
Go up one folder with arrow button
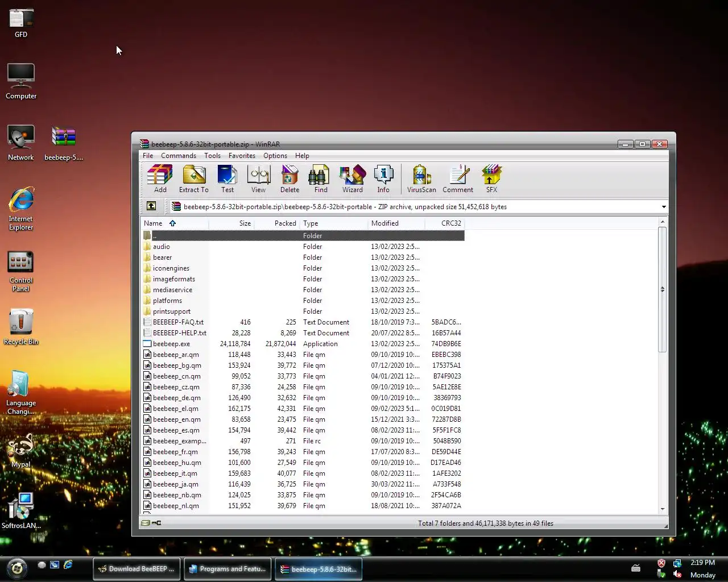point(151,206)
